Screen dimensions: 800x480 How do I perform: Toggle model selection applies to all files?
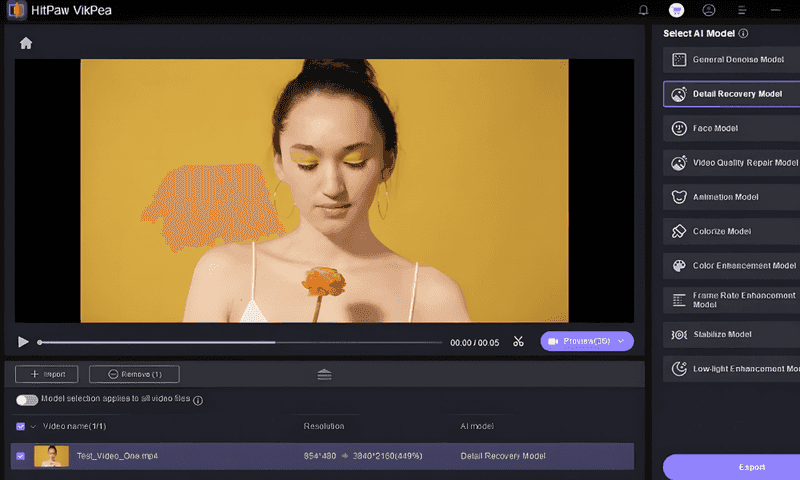tap(27, 400)
